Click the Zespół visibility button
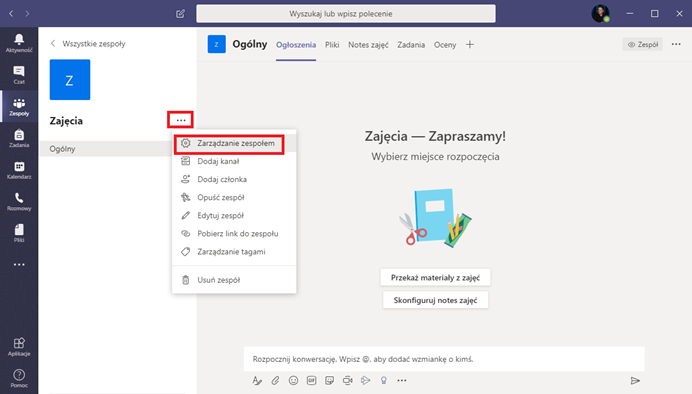The width and height of the screenshot is (692, 394). pyautogui.click(x=643, y=44)
